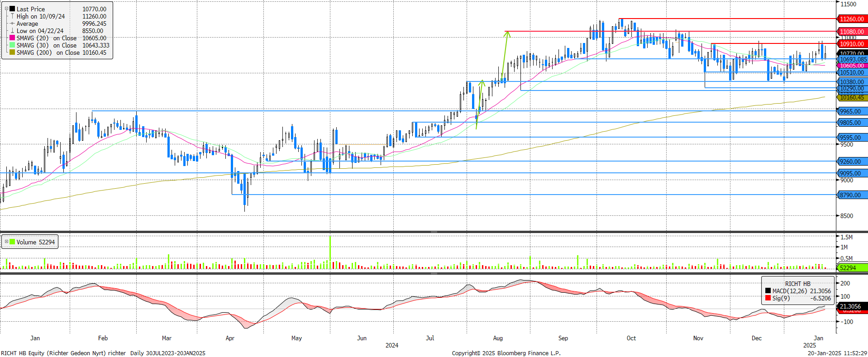Click the Bloomberg Finance copyright text
Viewport: 868px width, 357px height.
[506, 353]
